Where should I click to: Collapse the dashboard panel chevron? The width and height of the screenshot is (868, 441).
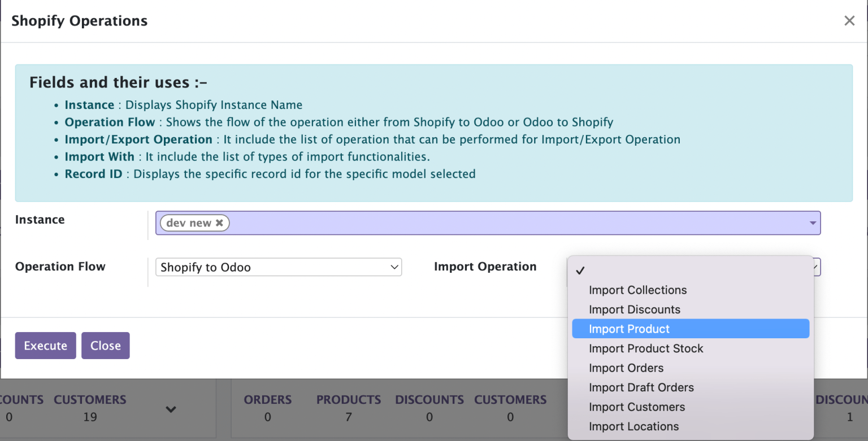171,409
